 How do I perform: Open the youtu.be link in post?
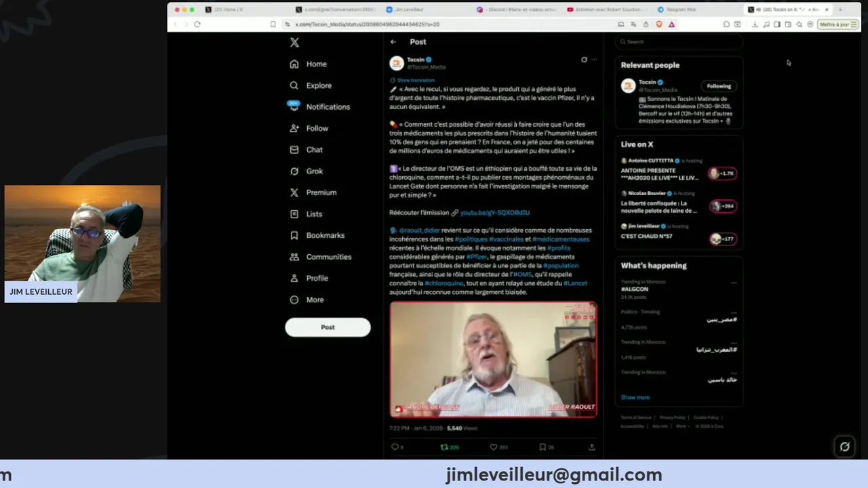495,213
